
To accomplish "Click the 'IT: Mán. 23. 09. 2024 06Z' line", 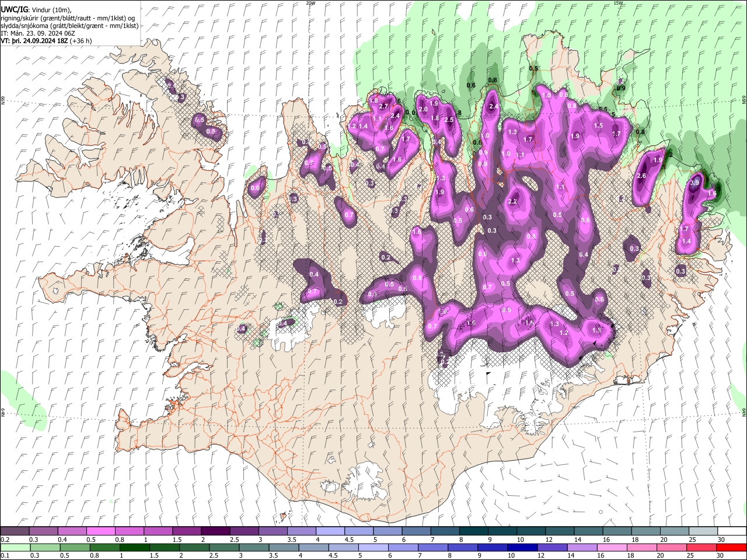I will coord(37,33).
